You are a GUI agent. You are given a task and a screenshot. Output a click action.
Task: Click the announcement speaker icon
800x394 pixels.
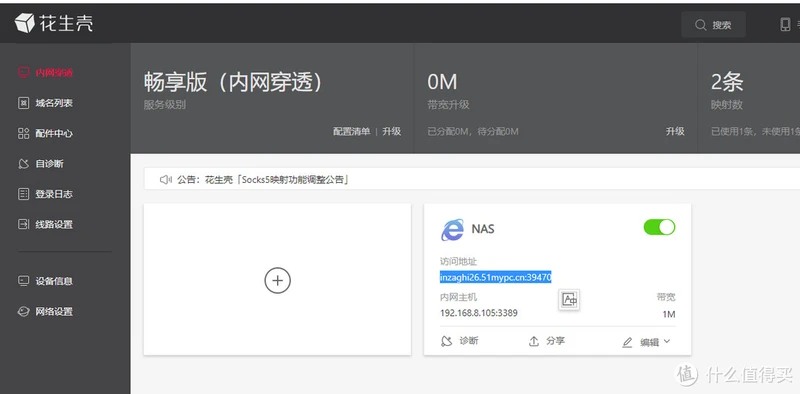pyautogui.click(x=166, y=180)
